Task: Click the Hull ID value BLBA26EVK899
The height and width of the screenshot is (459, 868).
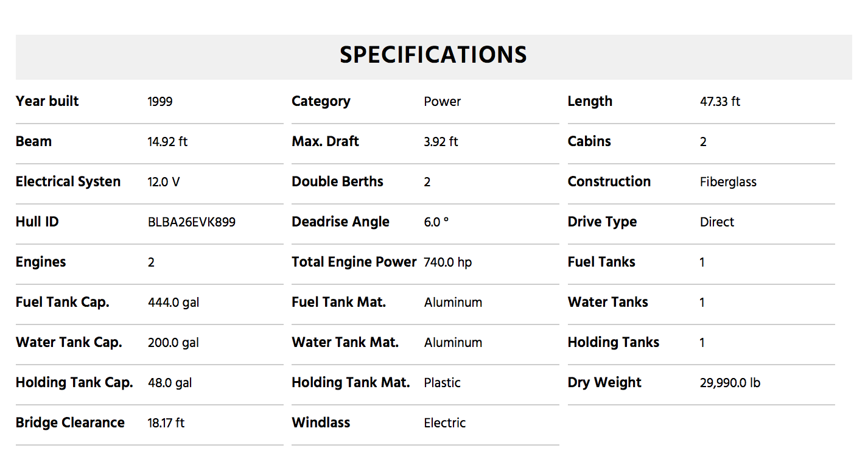Action: pos(192,222)
